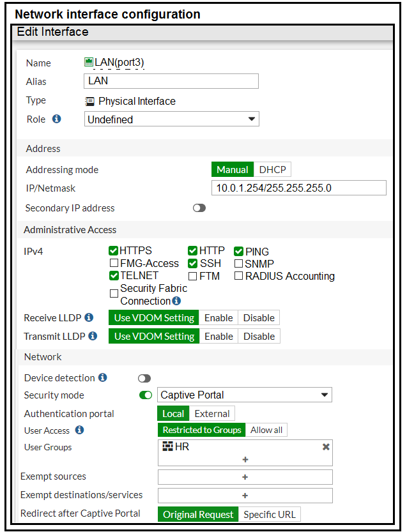Image resolution: width=407 pixels, height=532 pixels.
Task: Select External authentication portal
Action: click(x=212, y=414)
